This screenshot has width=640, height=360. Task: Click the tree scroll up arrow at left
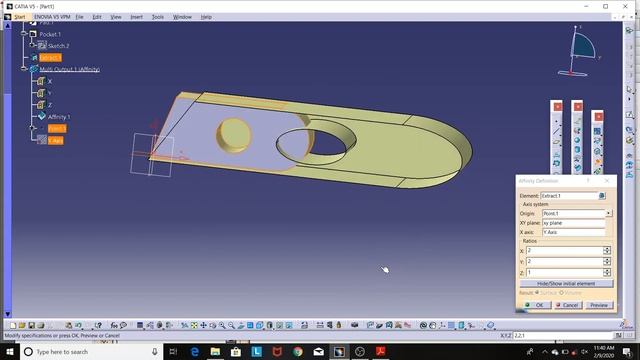[x=7, y=26]
